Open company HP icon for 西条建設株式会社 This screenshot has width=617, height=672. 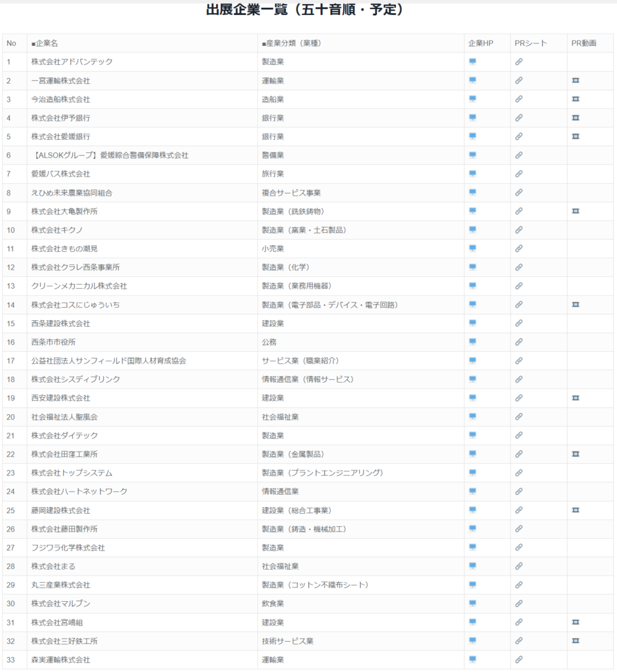coord(473,323)
